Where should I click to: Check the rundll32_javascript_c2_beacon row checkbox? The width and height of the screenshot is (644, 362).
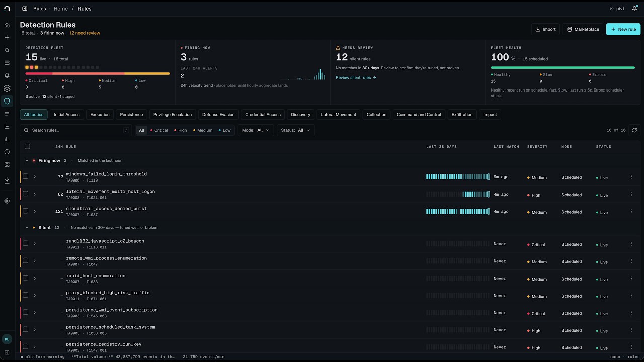pyautogui.click(x=26, y=243)
